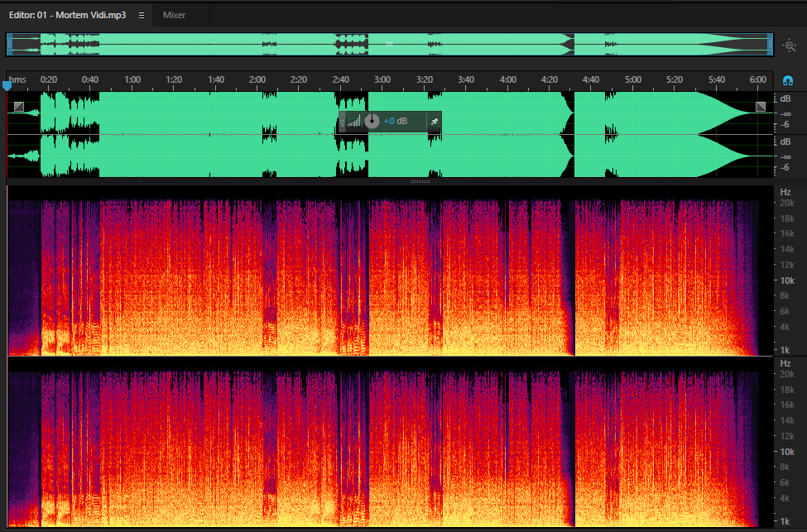Click the 6:00 mark on the timeline

(758, 79)
